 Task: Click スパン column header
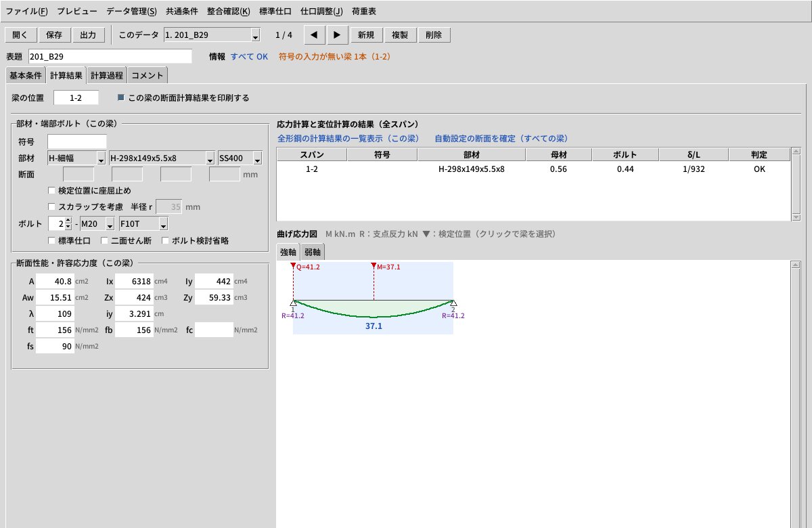coord(312,155)
